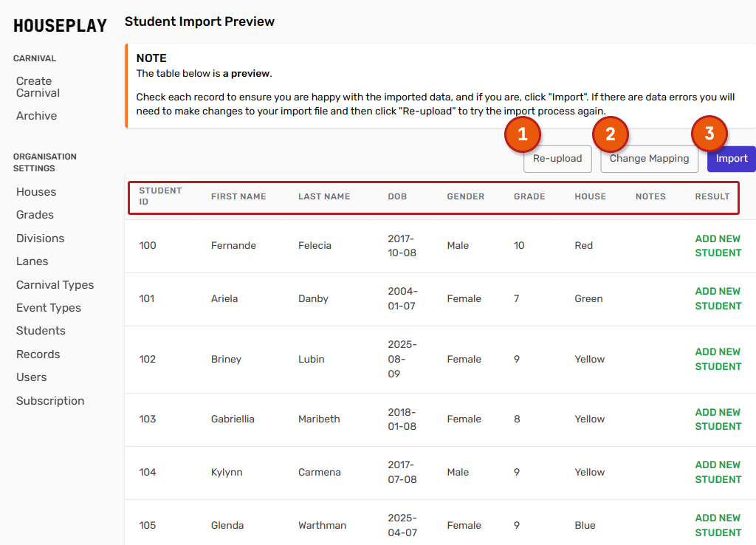Click the Re-upload button
Screen dimensions: 756x545
click(x=557, y=159)
